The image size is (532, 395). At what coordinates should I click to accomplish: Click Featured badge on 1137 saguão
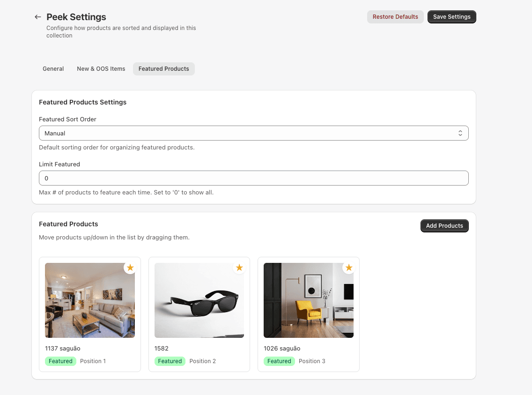pos(61,361)
